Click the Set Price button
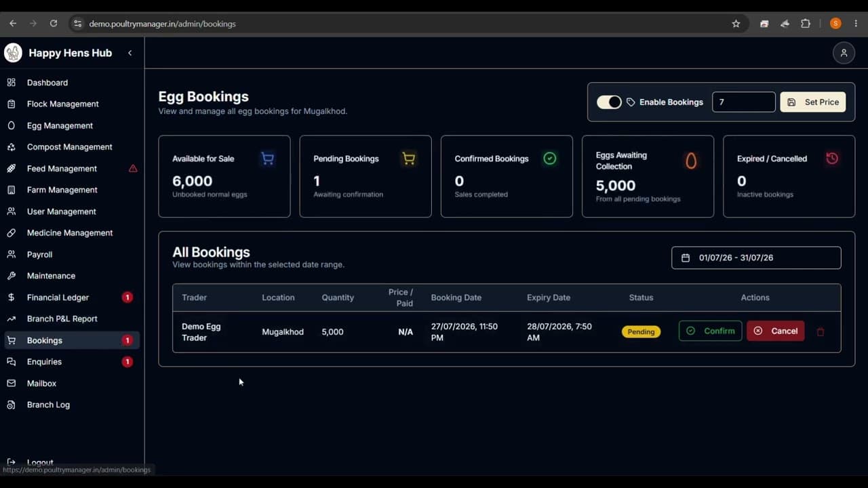The width and height of the screenshot is (868, 488). [x=813, y=102]
